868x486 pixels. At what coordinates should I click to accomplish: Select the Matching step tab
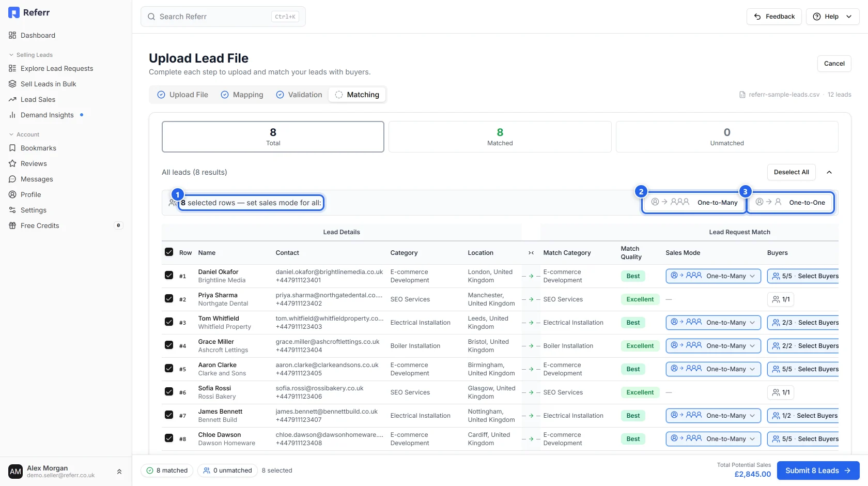pyautogui.click(x=357, y=95)
